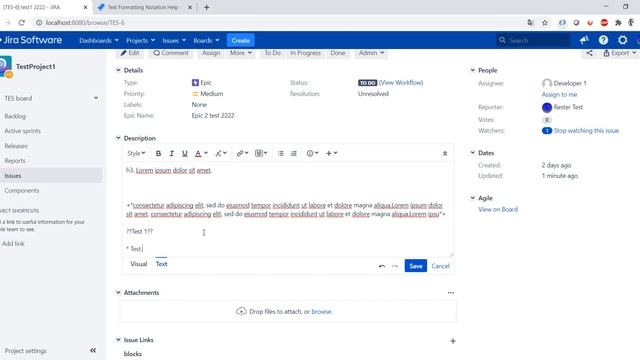Viewport: 640px width, 360px height.
Task: Click the Assign to me link
Action: pos(559,94)
